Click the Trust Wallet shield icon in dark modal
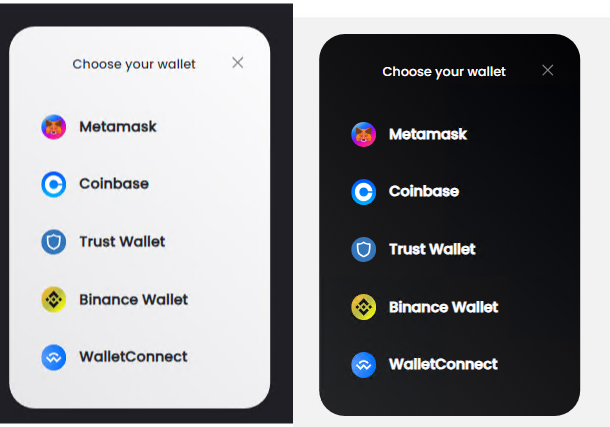Image resolution: width=610 pixels, height=427 pixels. click(x=363, y=249)
